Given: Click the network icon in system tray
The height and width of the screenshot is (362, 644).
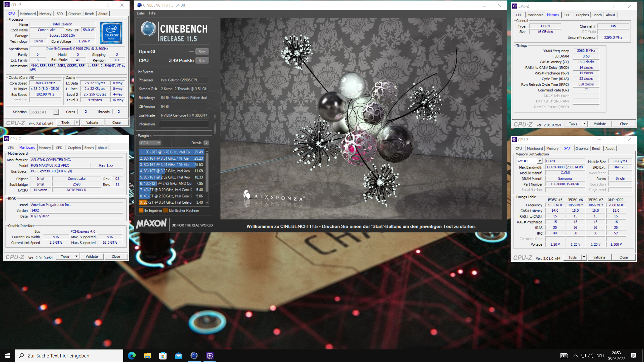Looking at the screenshot, I should [x=583, y=355].
